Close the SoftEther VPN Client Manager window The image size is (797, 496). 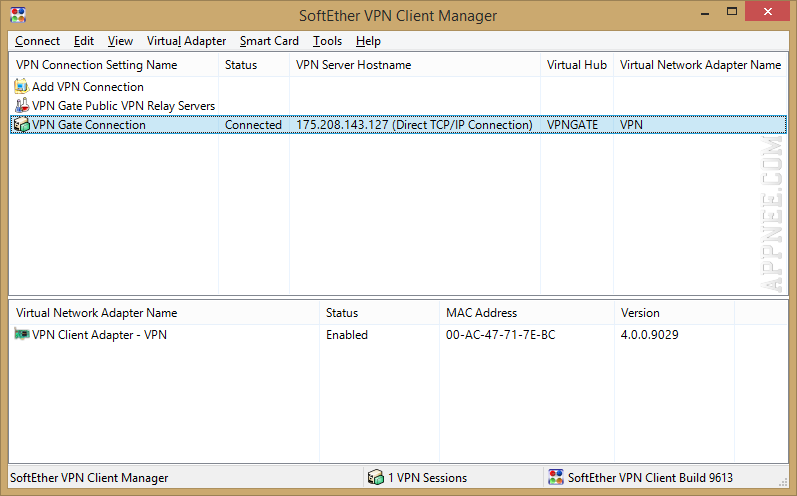coord(768,11)
